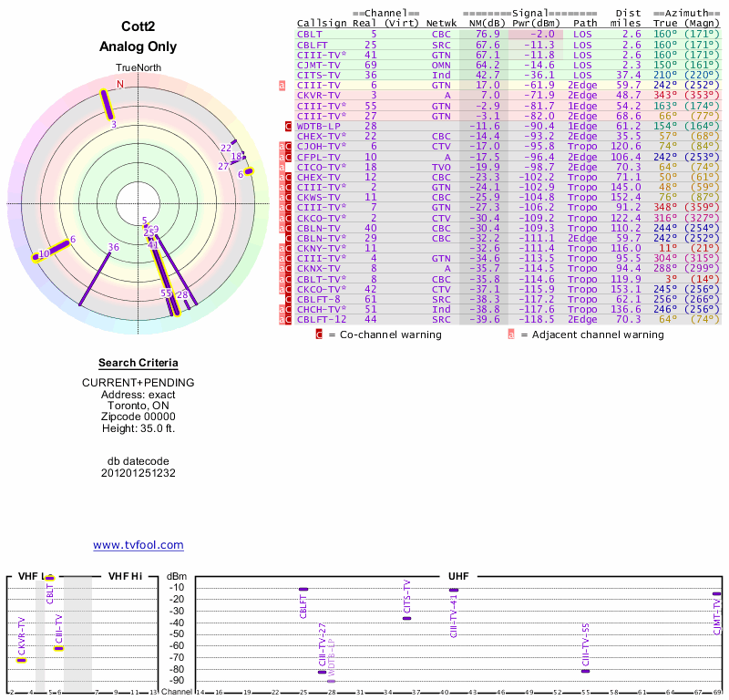The width and height of the screenshot is (729, 700).
Task: Click the CKVR-TV callsign in the table
Action: pyautogui.click(x=318, y=95)
